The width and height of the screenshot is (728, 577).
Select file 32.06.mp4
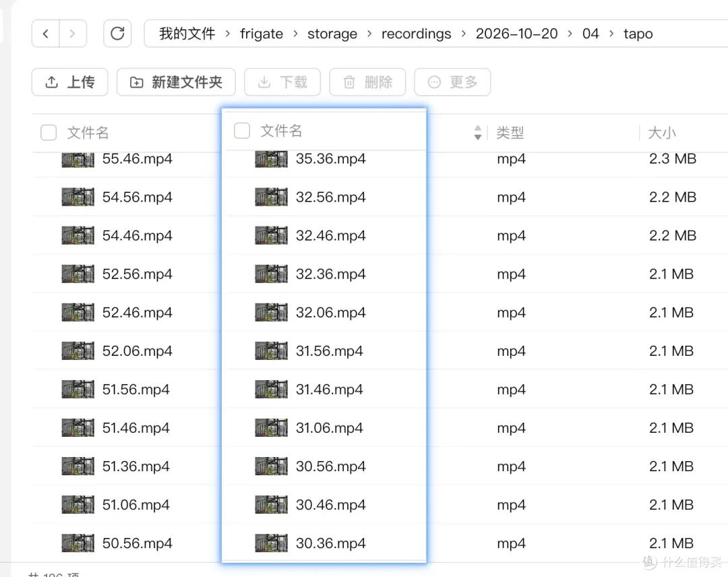pos(330,312)
